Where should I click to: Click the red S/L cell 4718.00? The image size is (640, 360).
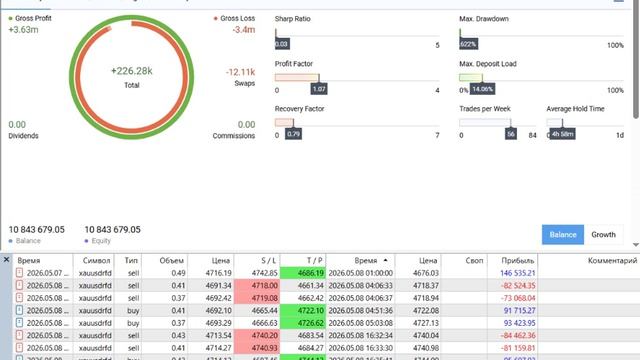tap(257, 285)
